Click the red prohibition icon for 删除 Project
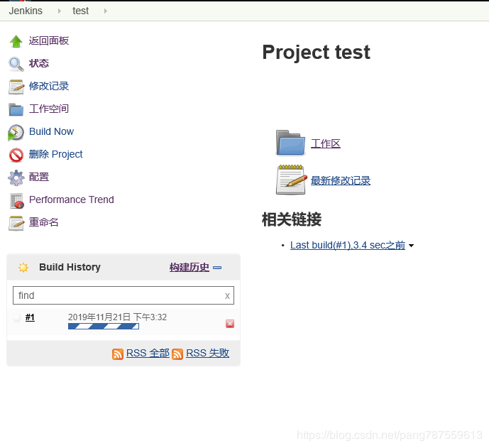This screenshot has height=448, width=489. (16, 155)
